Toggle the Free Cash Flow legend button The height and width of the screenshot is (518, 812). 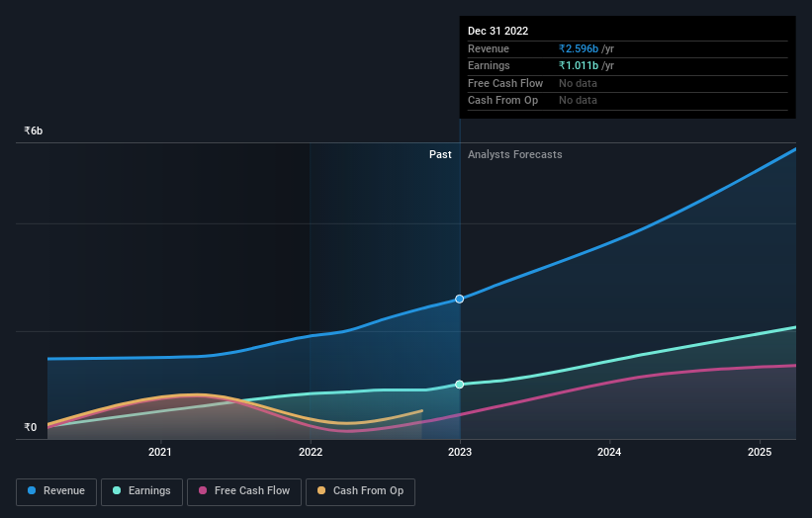click(244, 491)
